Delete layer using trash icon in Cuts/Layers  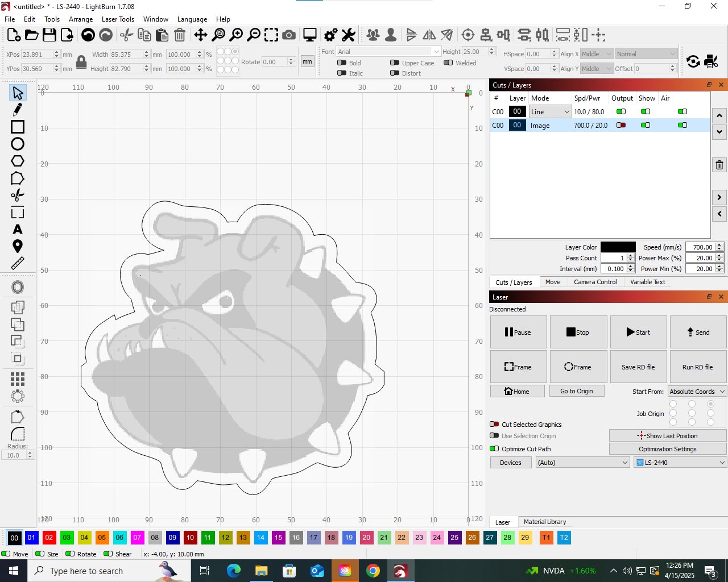tap(719, 164)
